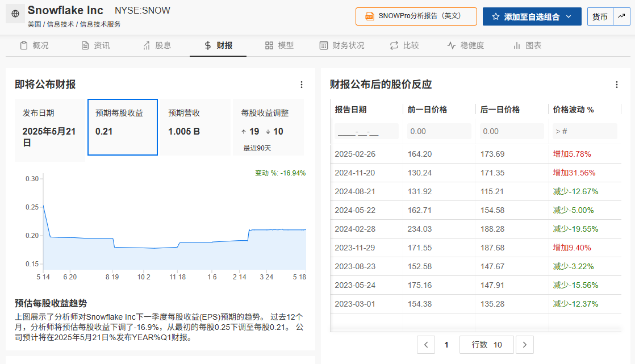
Task: Select the 发布日期 card
Action: [x=50, y=131]
